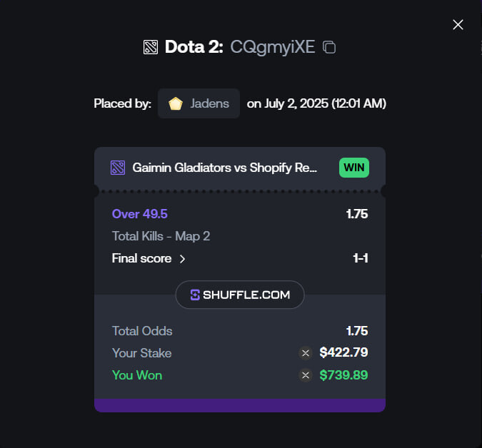
Task: Click the purple Dota icon beside match
Action: [118, 168]
